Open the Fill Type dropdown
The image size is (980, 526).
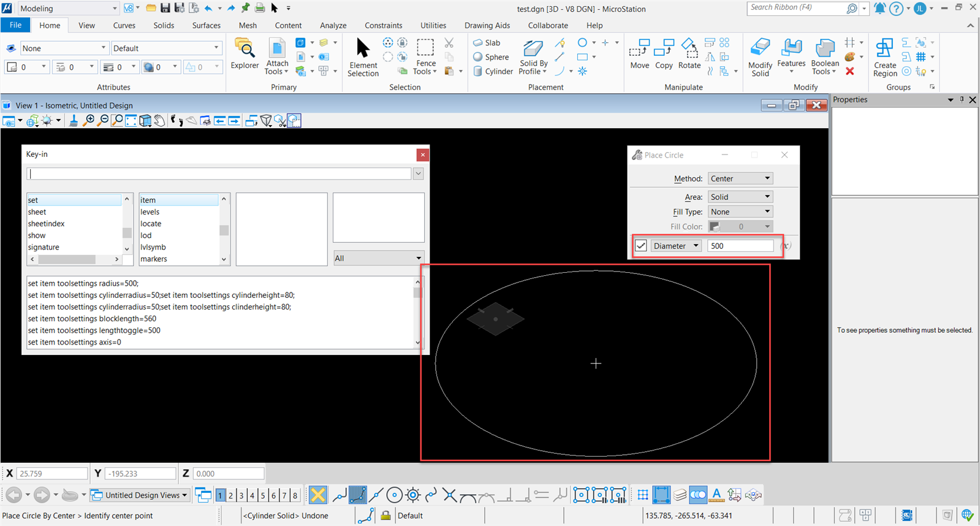[x=740, y=212]
